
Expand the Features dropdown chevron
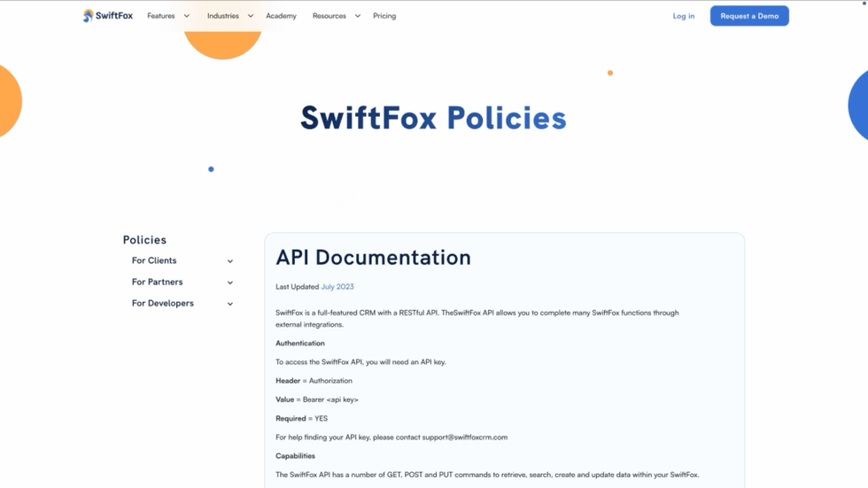click(187, 15)
